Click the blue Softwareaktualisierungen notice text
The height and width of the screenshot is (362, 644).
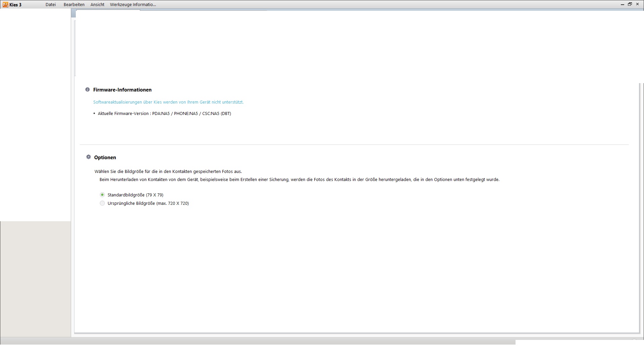click(168, 102)
